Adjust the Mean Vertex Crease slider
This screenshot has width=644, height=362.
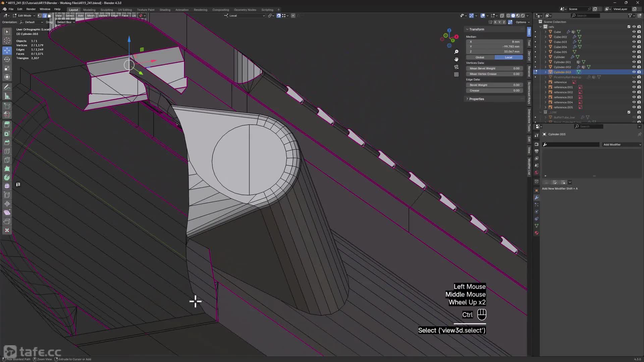click(494, 74)
